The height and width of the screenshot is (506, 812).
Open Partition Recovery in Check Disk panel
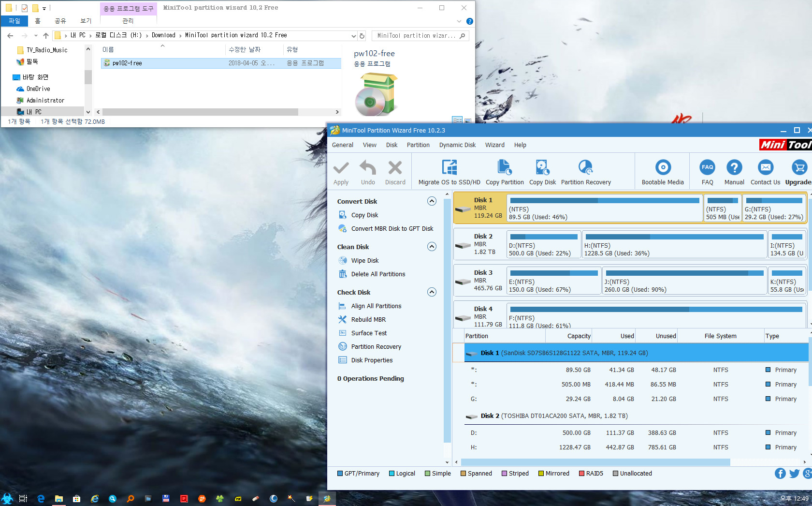pos(376,347)
